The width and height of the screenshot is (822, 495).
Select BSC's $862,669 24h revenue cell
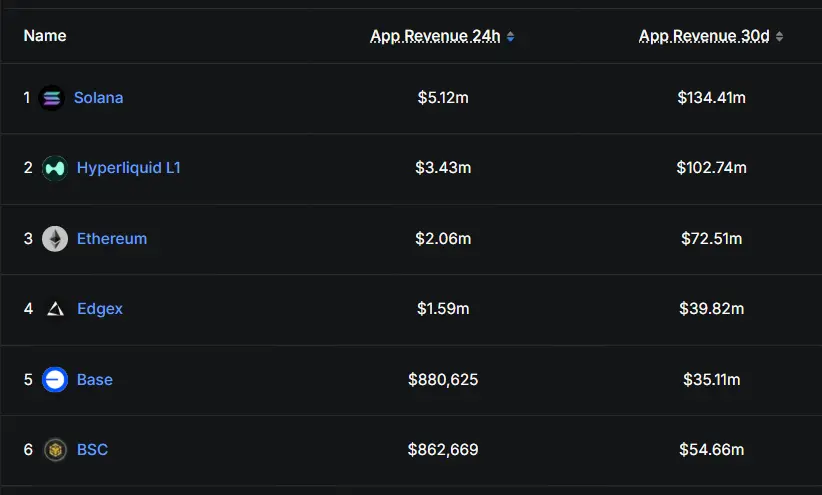(x=443, y=450)
